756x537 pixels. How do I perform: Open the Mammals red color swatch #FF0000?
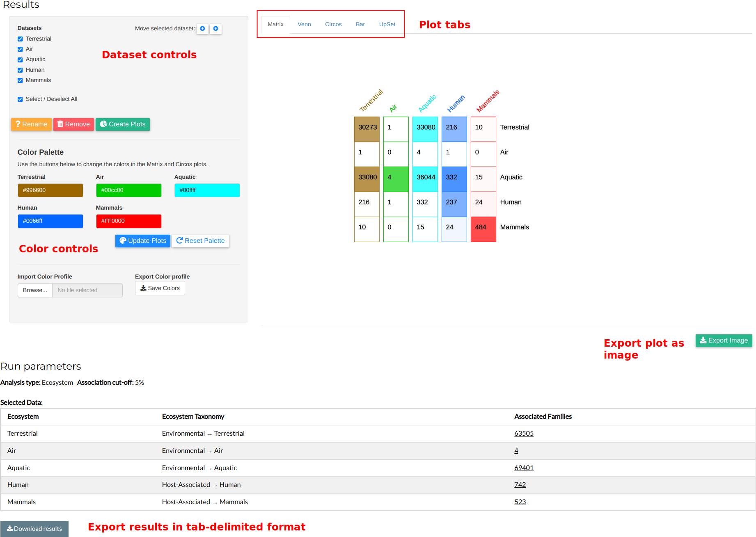(x=128, y=221)
